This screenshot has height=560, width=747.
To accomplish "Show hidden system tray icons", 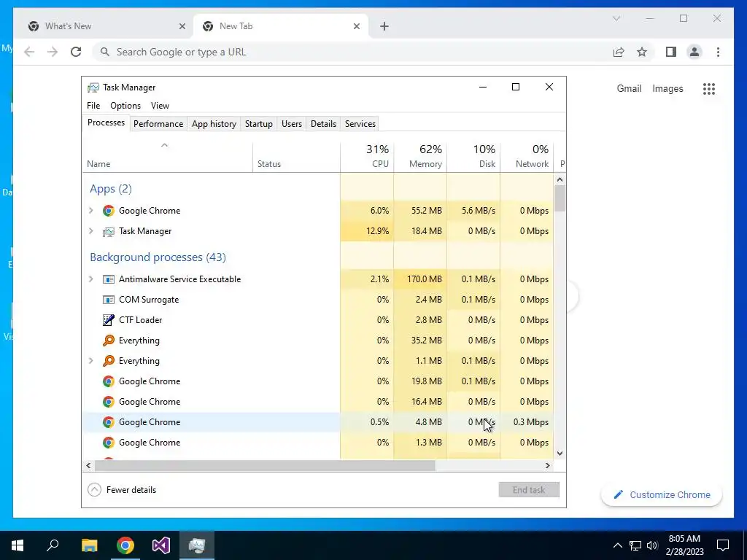I will (617, 545).
